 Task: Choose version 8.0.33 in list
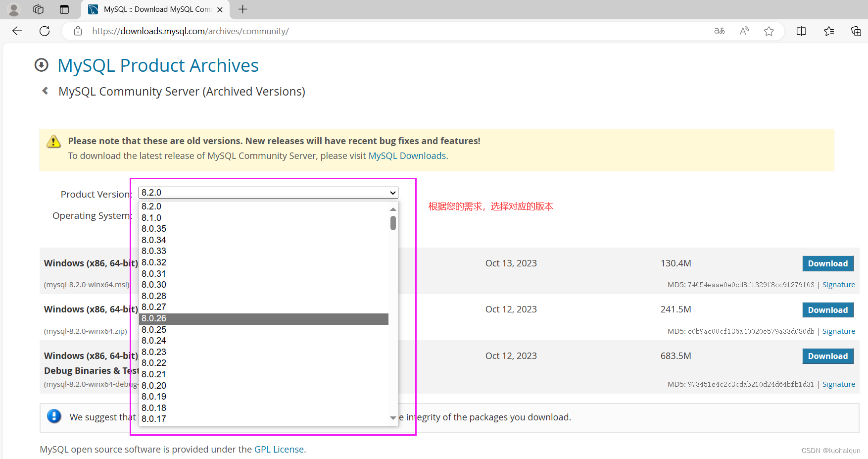coord(265,251)
